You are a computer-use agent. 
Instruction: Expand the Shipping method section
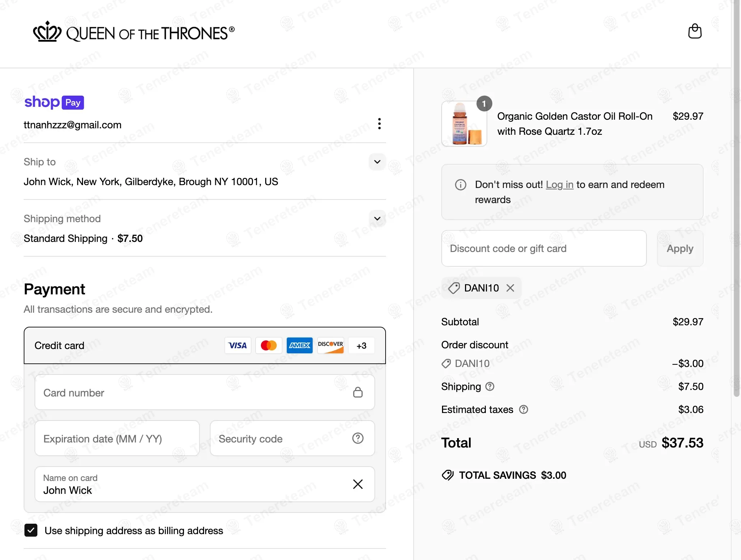[377, 219]
